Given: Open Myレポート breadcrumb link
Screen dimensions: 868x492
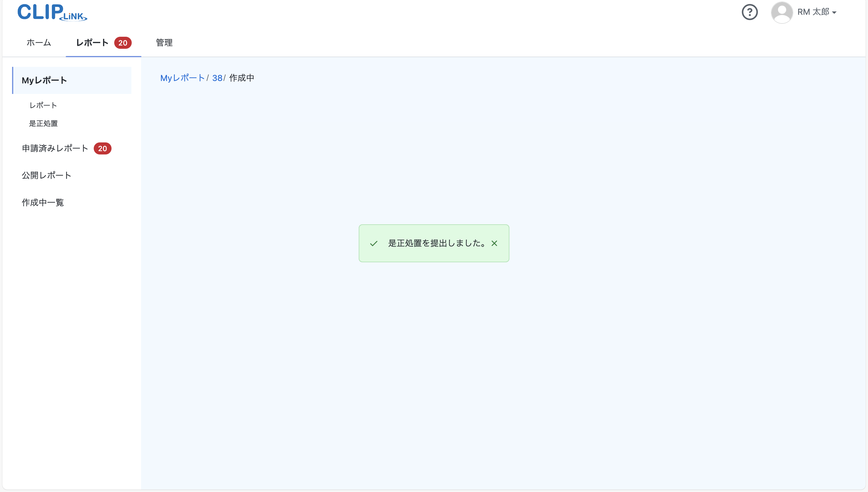Looking at the screenshot, I should point(182,78).
